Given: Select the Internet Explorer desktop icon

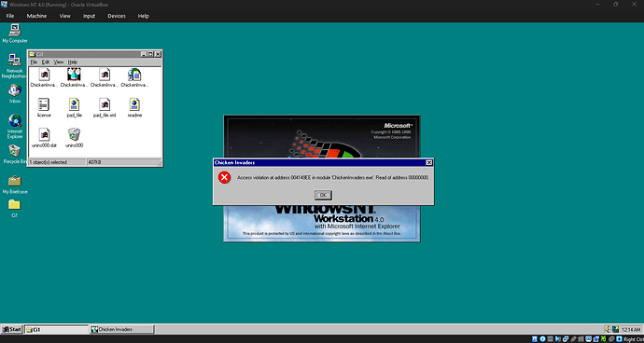Looking at the screenshot, I should pos(15,120).
